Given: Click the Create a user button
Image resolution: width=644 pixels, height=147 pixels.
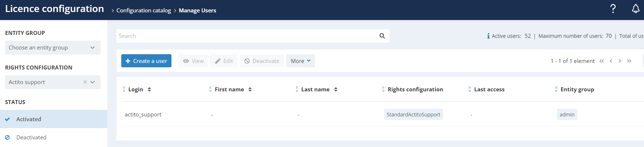Looking at the screenshot, I should pyautogui.click(x=146, y=61).
